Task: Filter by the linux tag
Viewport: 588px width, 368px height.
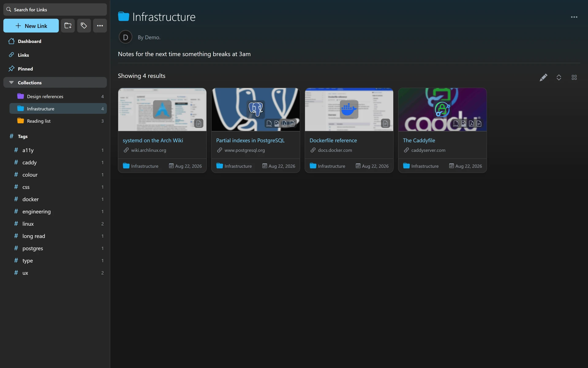Action: point(58,224)
